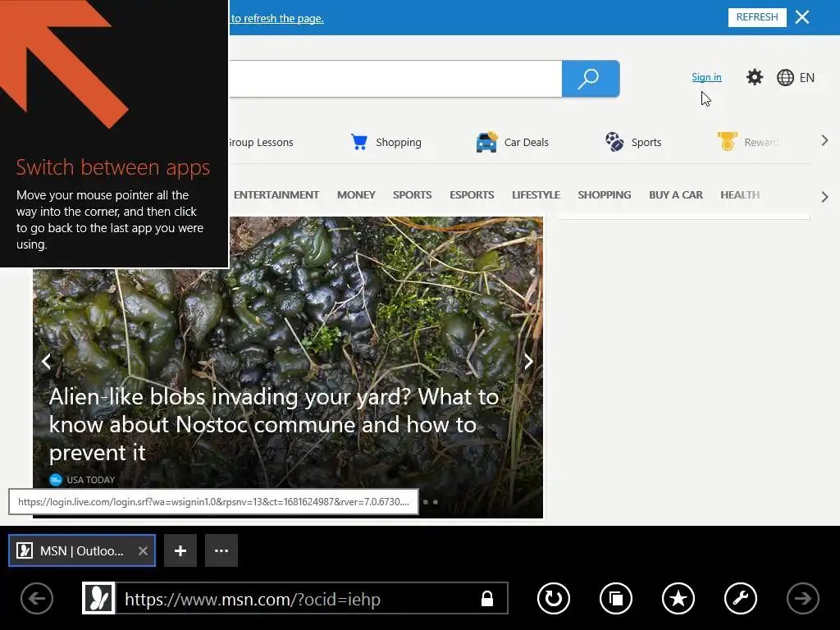Click the Rewards medal icon
This screenshot has width=840, height=630.
tap(728, 141)
